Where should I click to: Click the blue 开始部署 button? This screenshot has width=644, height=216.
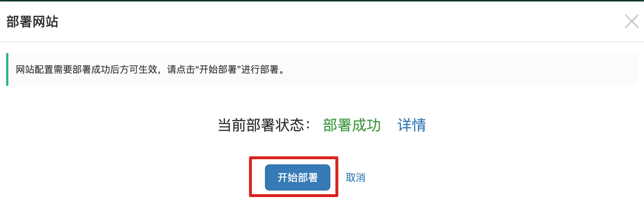(297, 177)
